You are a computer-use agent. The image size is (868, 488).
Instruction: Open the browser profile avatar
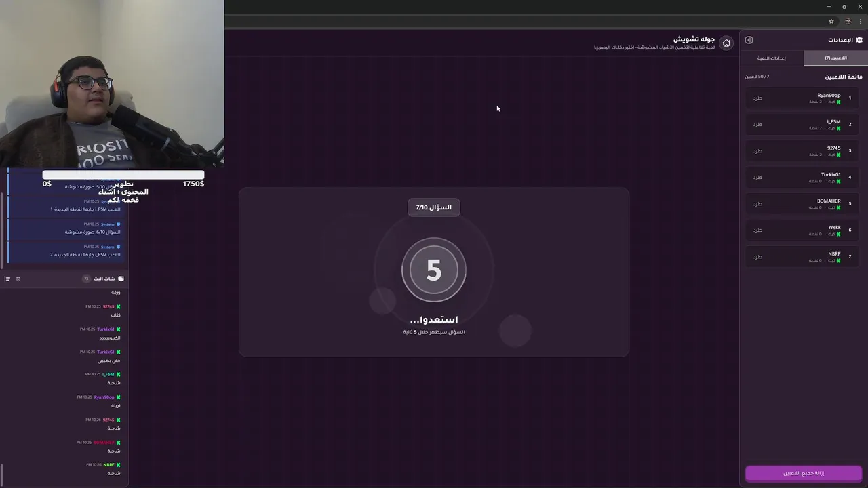point(848,21)
